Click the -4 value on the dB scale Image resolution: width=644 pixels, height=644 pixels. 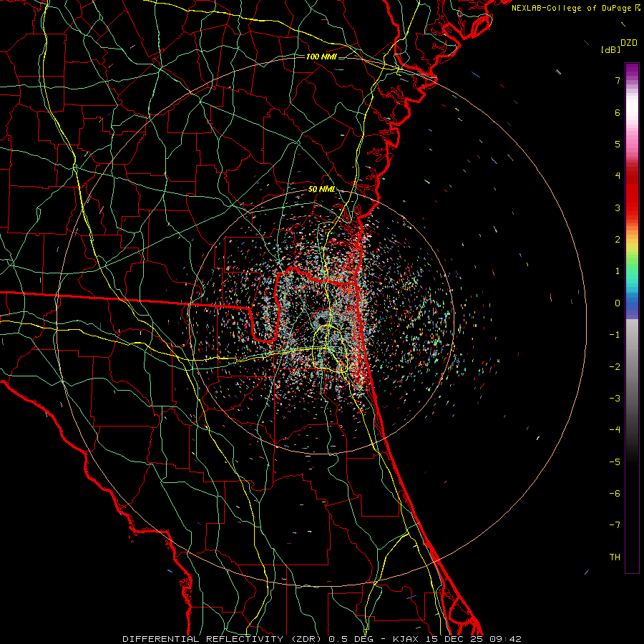click(615, 430)
